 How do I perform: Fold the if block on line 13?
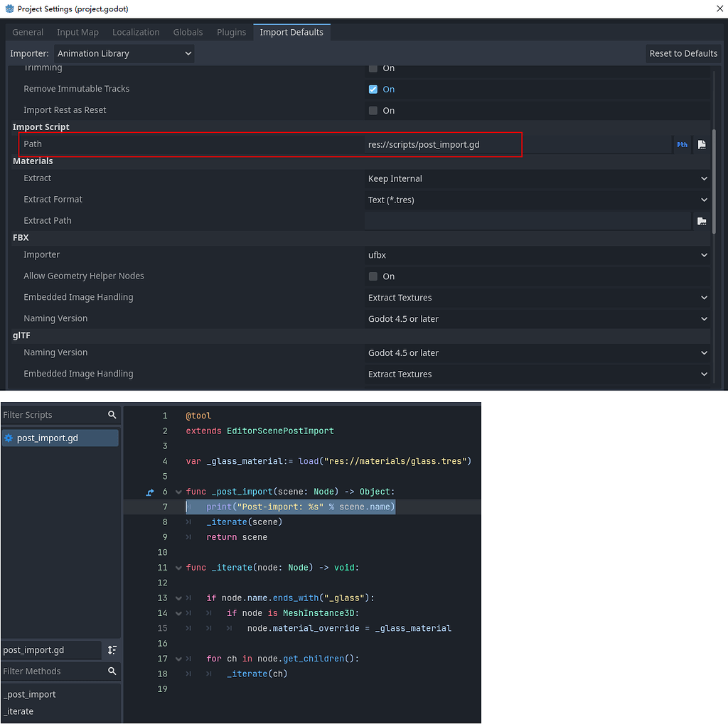pyautogui.click(x=178, y=598)
